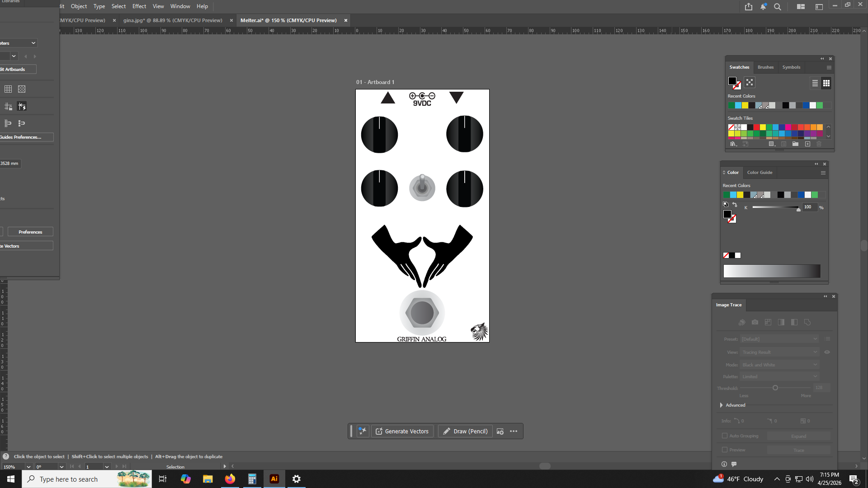Click the K slider handle in Color panel
The image size is (868, 488).
click(798, 209)
